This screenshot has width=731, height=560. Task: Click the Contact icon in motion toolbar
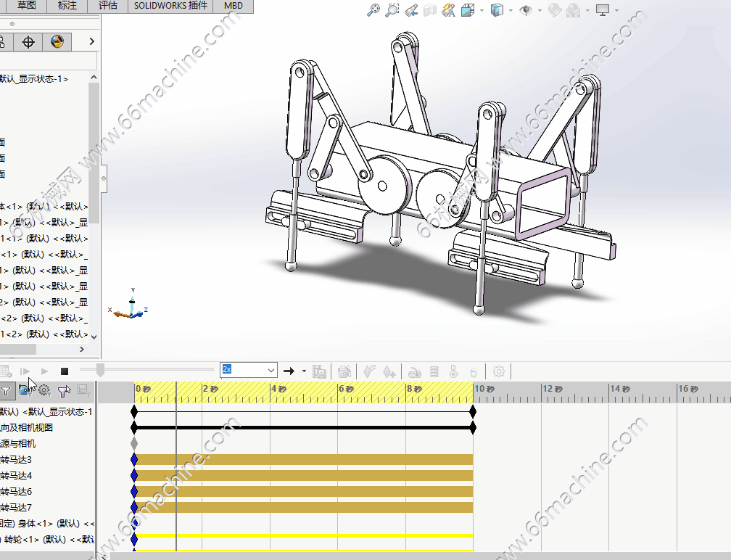(x=454, y=371)
